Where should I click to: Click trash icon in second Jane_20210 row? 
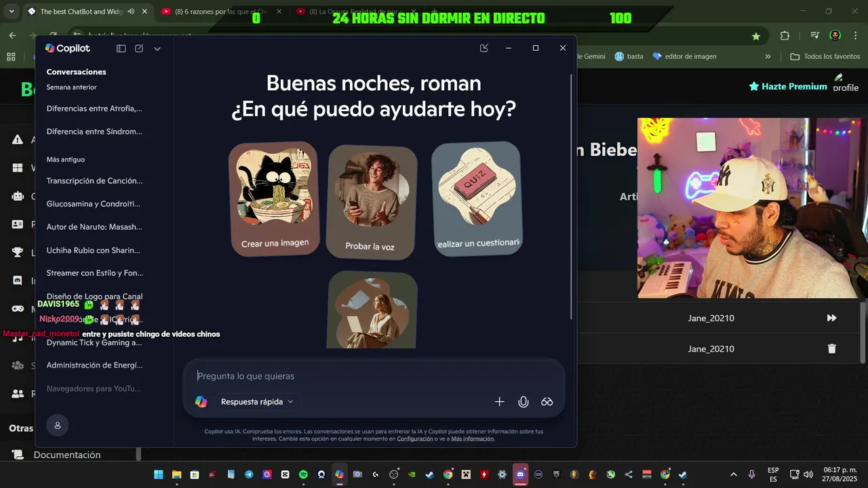click(831, 348)
